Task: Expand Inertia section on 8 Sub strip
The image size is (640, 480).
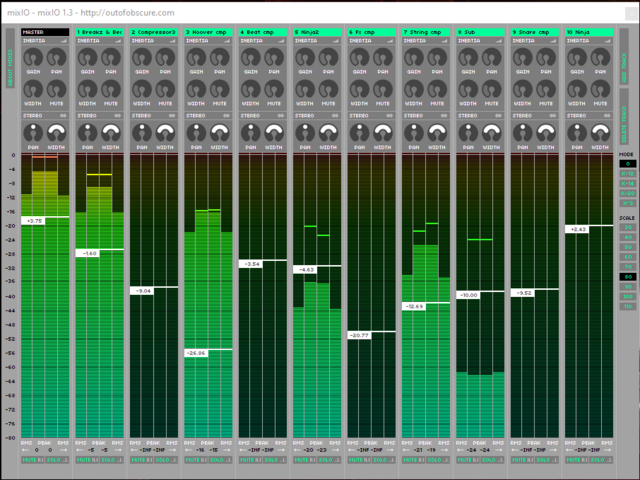Action: pos(499,41)
